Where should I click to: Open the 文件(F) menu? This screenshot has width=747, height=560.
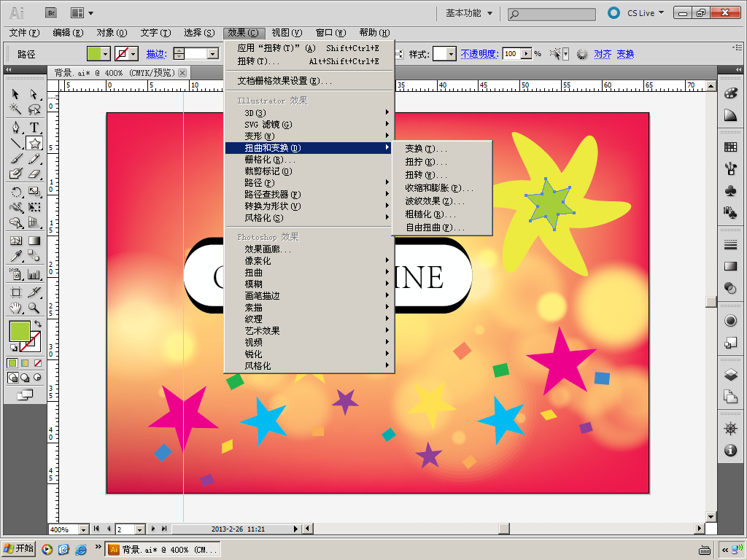(x=24, y=32)
